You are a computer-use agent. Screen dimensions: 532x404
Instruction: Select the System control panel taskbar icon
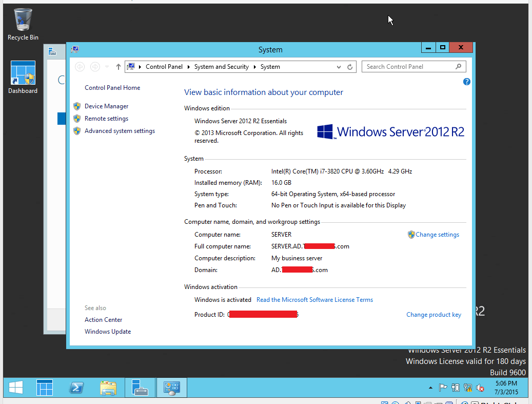click(x=171, y=388)
